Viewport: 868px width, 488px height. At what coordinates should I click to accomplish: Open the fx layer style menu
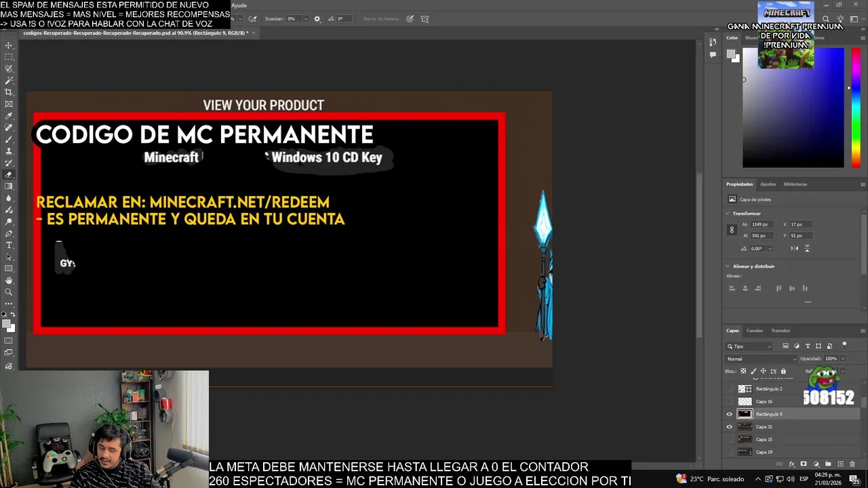[791, 464]
